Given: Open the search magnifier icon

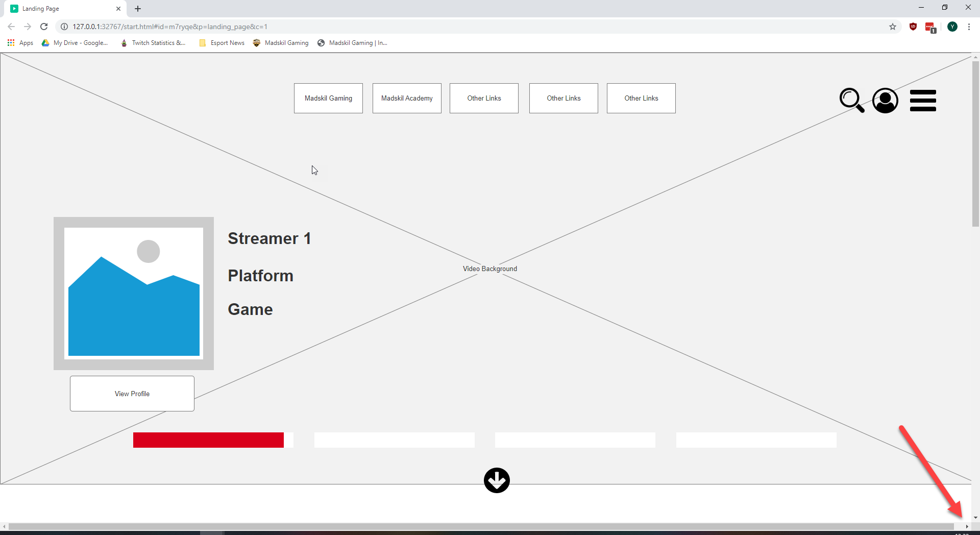Looking at the screenshot, I should pyautogui.click(x=851, y=101).
